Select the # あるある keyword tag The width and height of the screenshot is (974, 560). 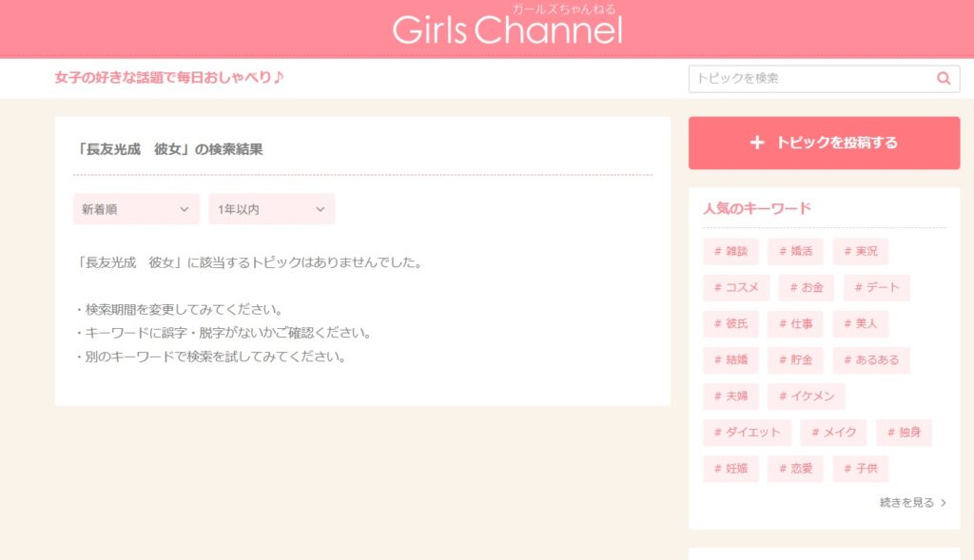coord(871,360)
